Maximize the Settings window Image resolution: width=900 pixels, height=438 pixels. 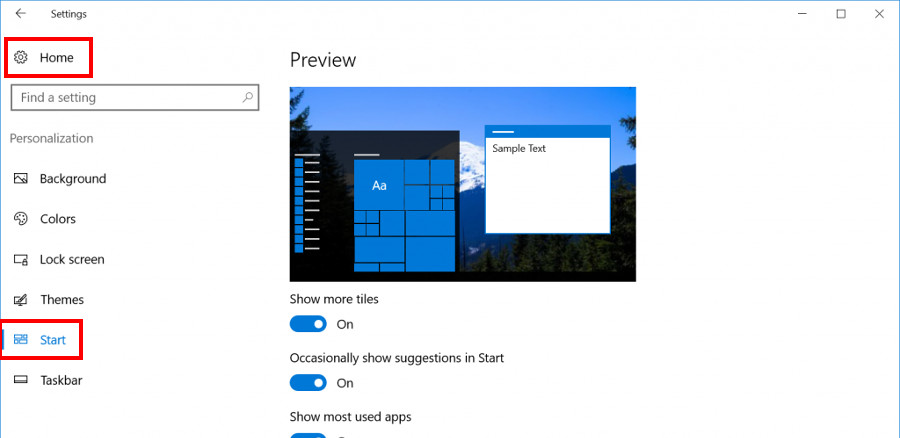pyautogui.click(x=841, y=14)
